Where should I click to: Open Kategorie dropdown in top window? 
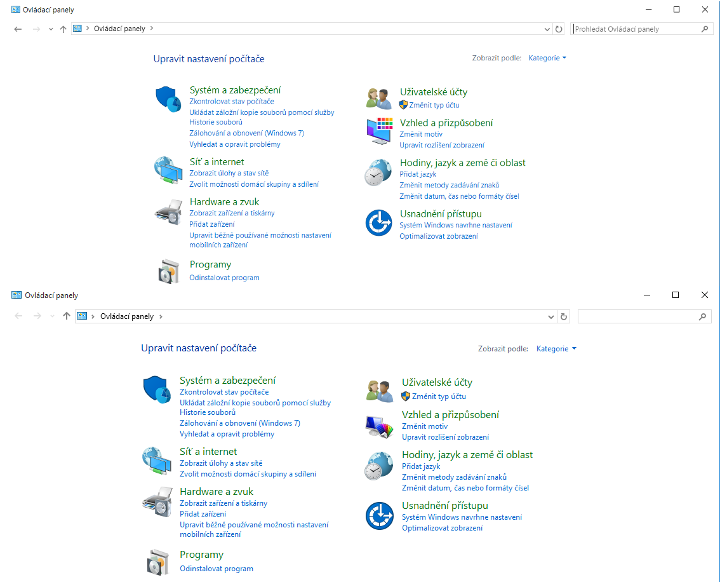pyautogui.click(x=547, y=58)
